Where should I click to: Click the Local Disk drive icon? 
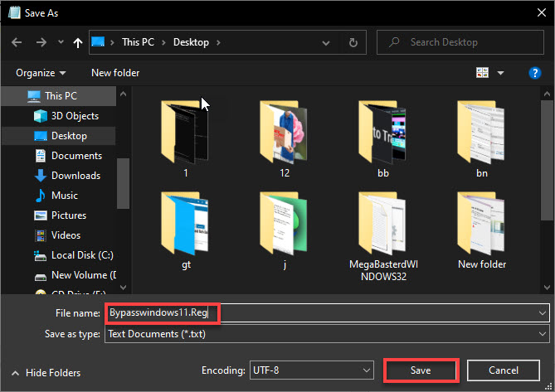pos(40,255)
